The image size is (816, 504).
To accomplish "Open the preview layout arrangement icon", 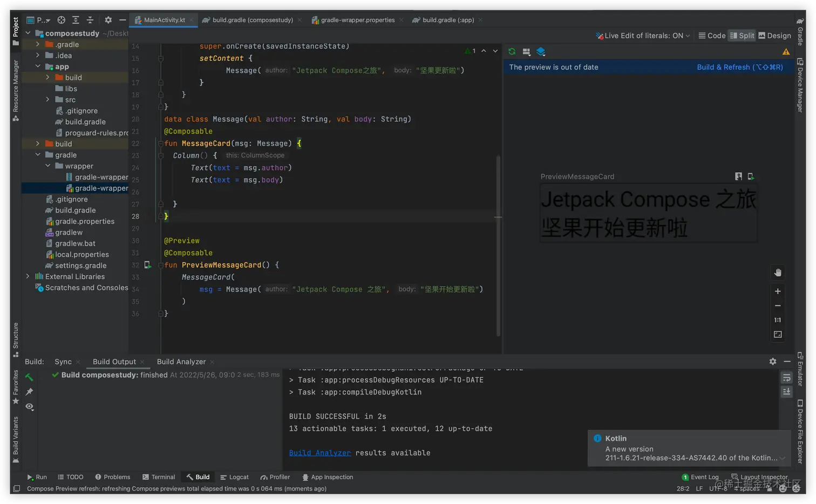I will [526, 52].
